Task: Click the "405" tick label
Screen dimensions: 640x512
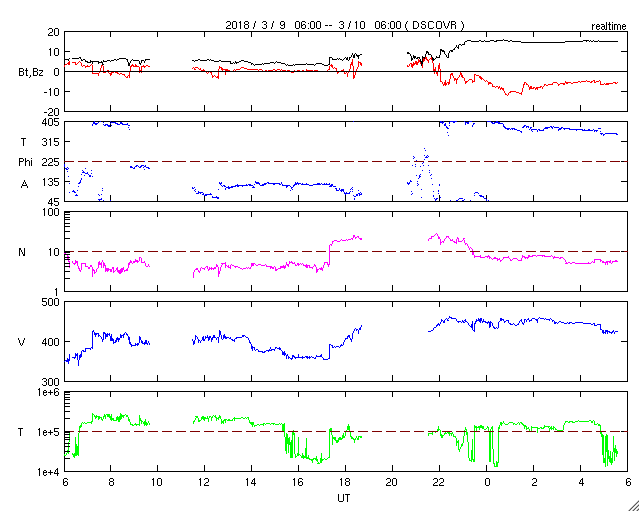Action: [x=52, y=122]
